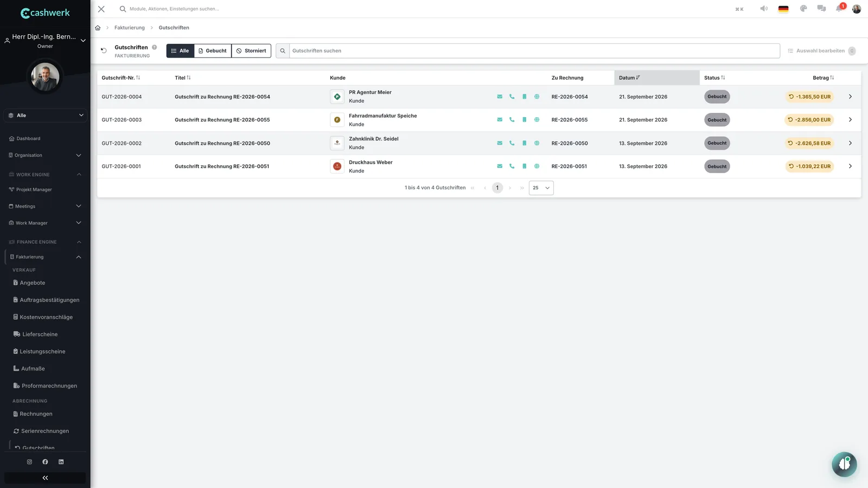
Task: Open the Alle workspace dropdown in sidebar
Action: (x=45, y=115)
